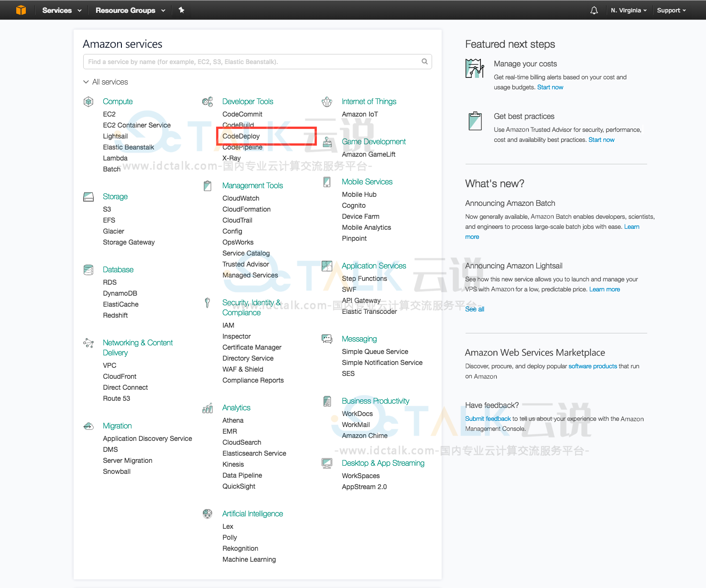Click the Migration category icon
The image size is (706, 588).
pos(88,426)
